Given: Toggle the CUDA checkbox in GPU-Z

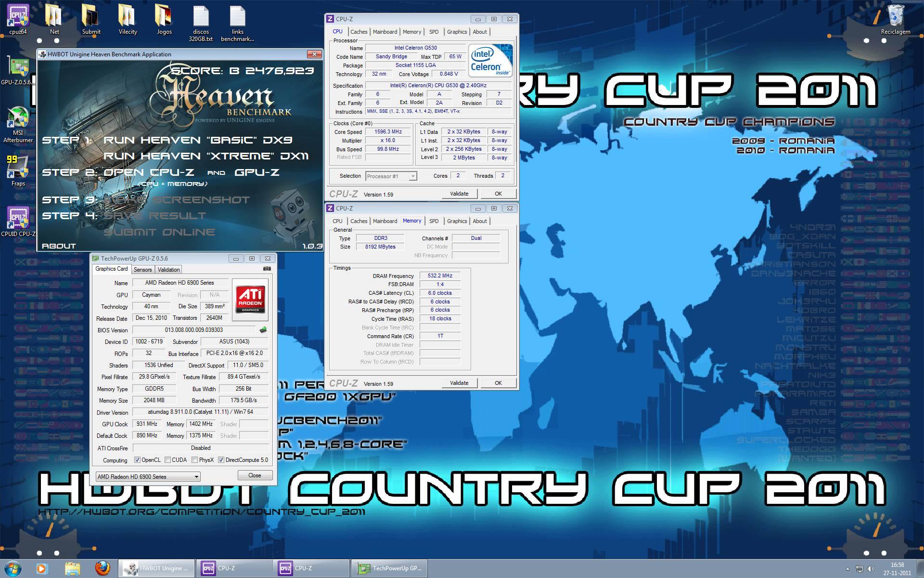Looking at the screenshot, I should pos(167,460).
